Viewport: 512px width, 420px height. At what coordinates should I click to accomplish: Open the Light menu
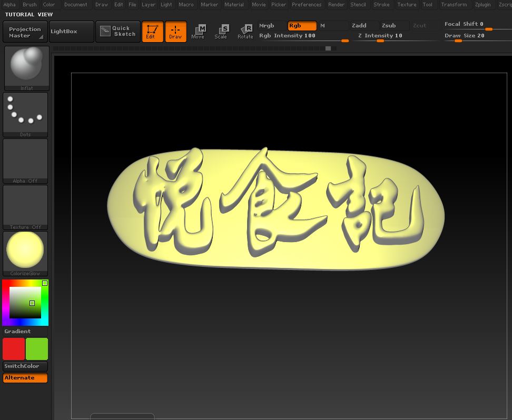166,5
